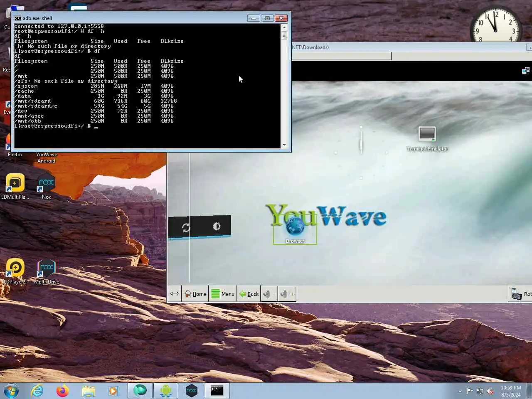This screenshot has width=532, height=399.
Task: Open the MultiDrive desktop shortcut
Action: [46, 271]
